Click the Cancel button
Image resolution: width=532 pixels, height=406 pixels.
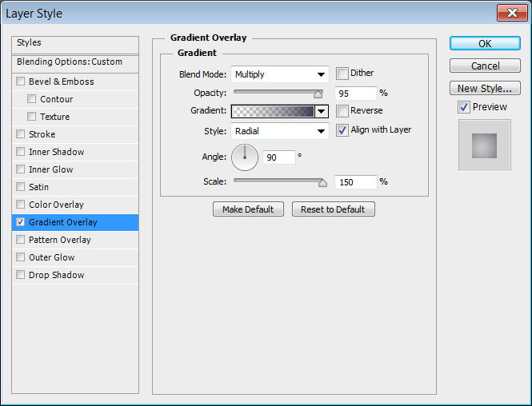tap(485, 66)
